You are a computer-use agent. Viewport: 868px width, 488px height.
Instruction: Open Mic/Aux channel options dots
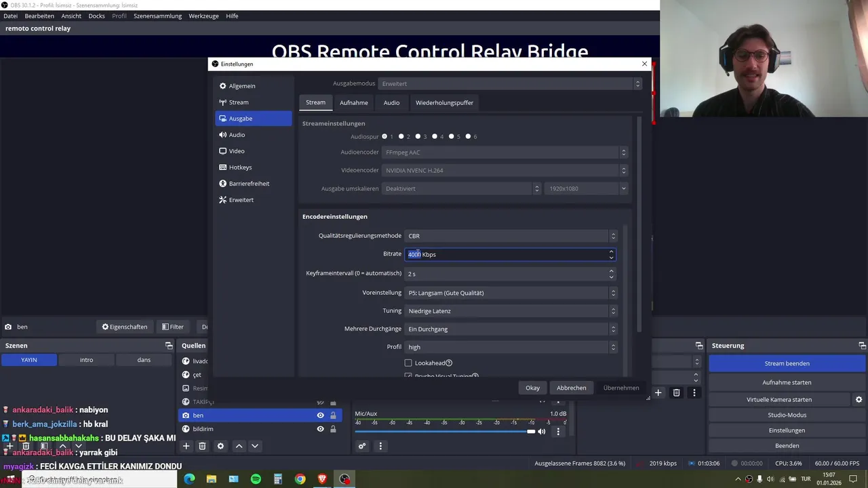[558, 431]
